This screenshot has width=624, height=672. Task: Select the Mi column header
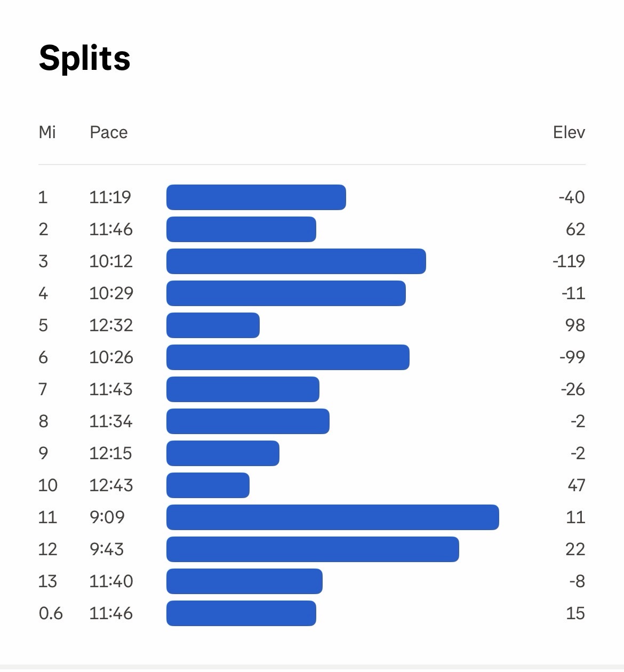pyautogui.click(x=47, y=132)
